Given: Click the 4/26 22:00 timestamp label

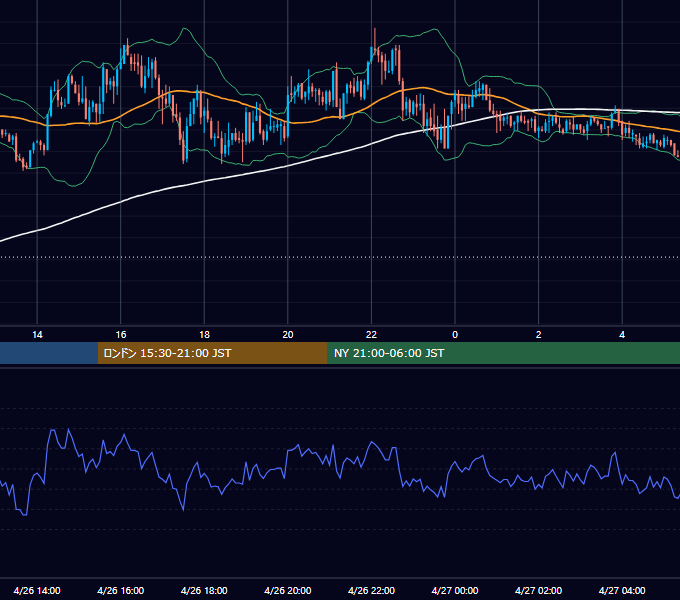Looking at the screenshot, I should 371,590.
